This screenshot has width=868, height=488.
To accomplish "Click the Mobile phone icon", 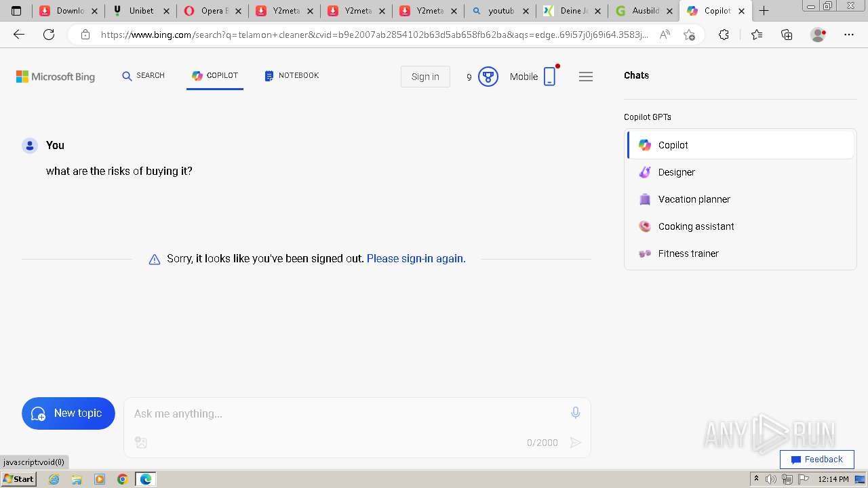I will tap(550, 77).
